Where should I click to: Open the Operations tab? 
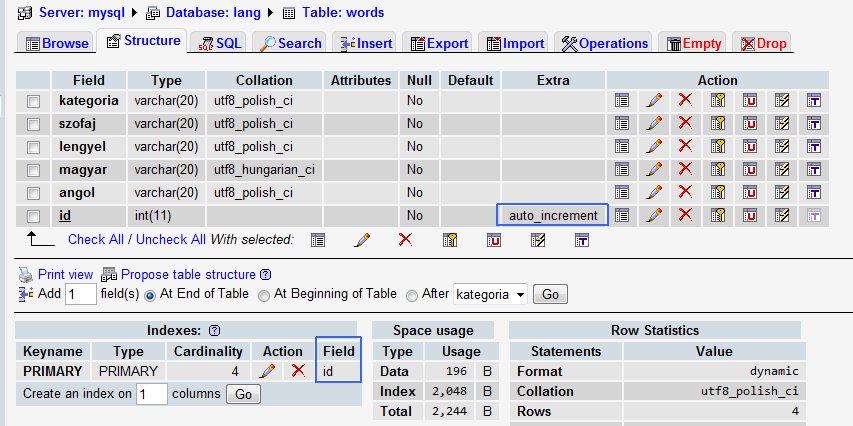pos(604,44)
